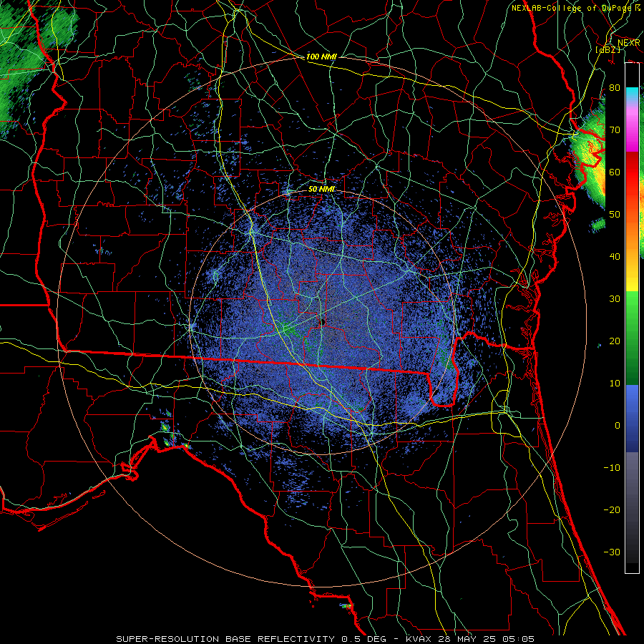Click the 50 value on the color scale
The image size is (644, 644).
615,215
